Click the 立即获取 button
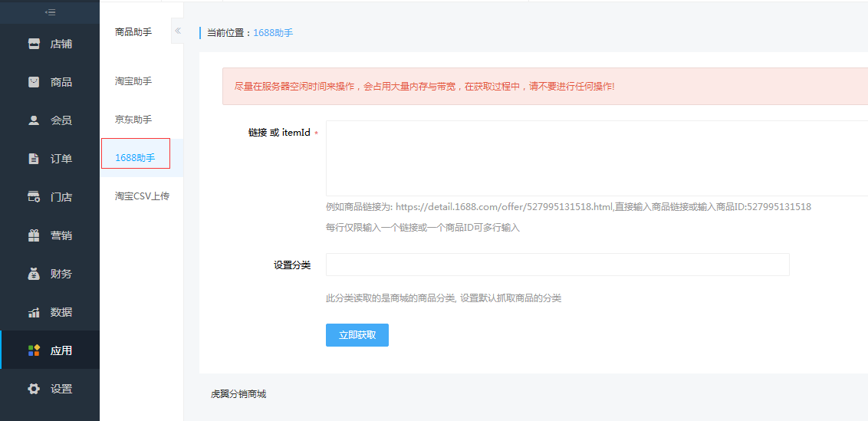The image size is (868, 421). pos(357,335)
